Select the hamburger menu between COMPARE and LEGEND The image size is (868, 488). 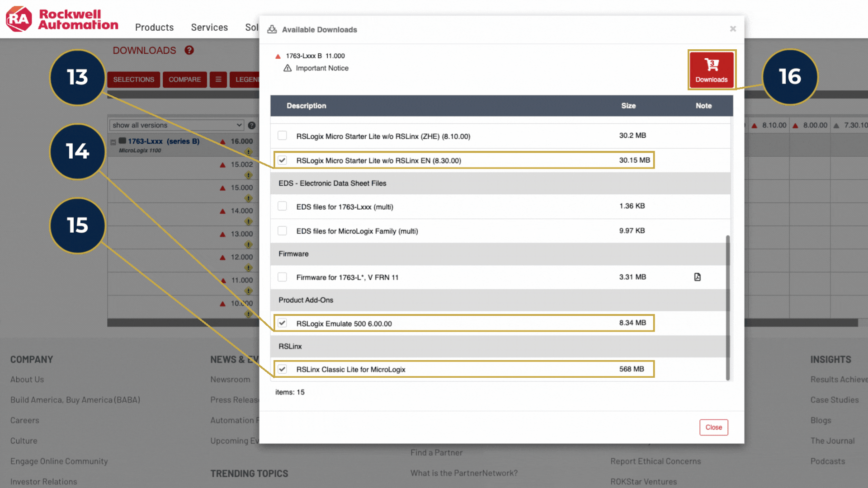tap(218, 80)
